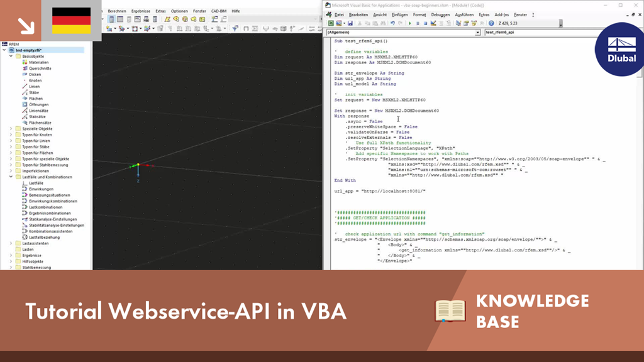Open the Datei menu in VBA editor
This screenshot has height=362, width=644.
point(339,15)
